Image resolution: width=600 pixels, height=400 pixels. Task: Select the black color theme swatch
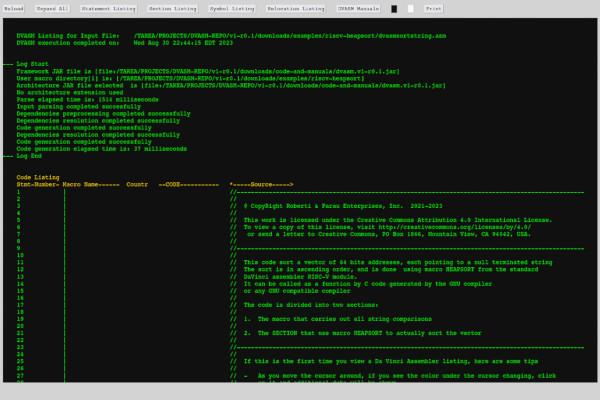(x=394, y=8)
